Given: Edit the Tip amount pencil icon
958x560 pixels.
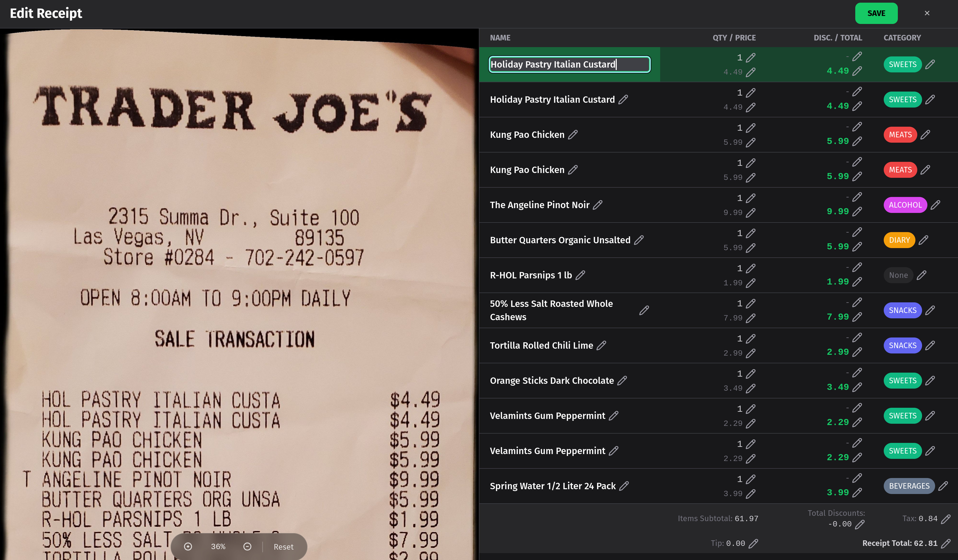Looking at the screenshot, I should (753, 543).
